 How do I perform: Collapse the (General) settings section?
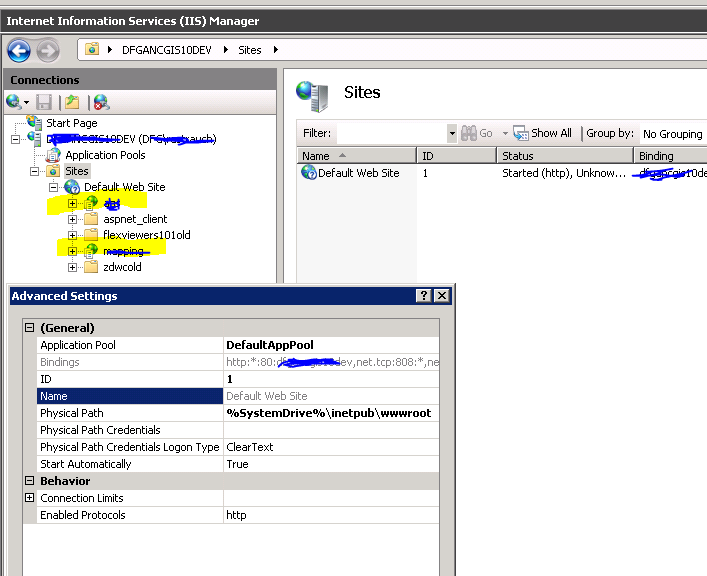pos(29,327)
